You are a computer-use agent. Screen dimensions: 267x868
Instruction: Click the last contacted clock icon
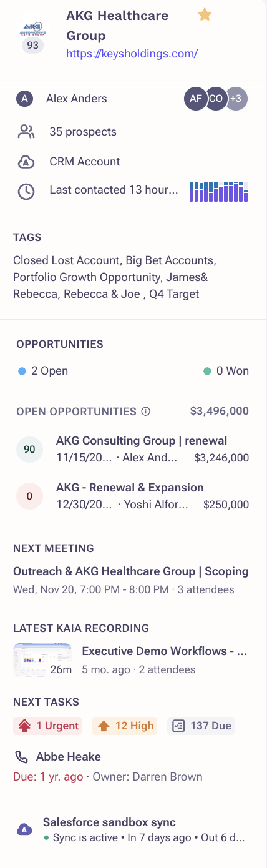tap(26, 191)
